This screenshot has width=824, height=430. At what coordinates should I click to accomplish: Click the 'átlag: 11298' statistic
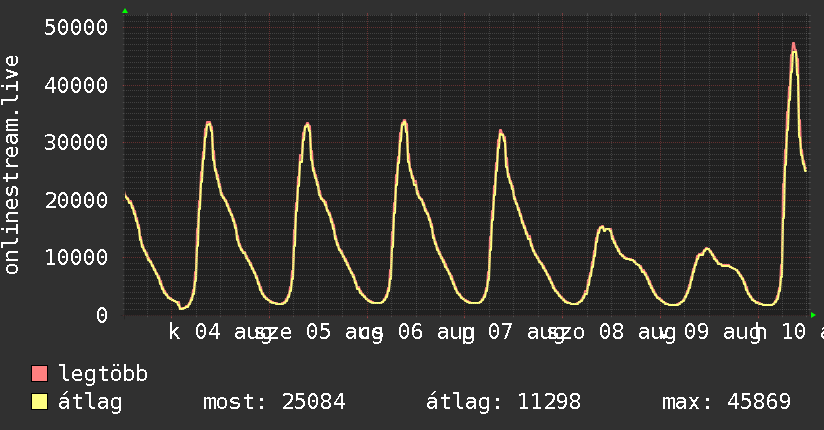point(503,402)
